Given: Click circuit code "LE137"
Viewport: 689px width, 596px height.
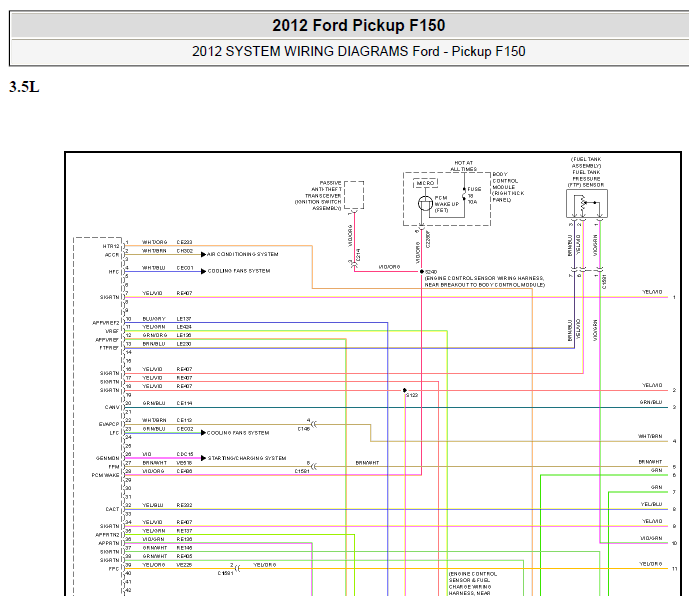Looking at the screenshot, I should [184, 319].
